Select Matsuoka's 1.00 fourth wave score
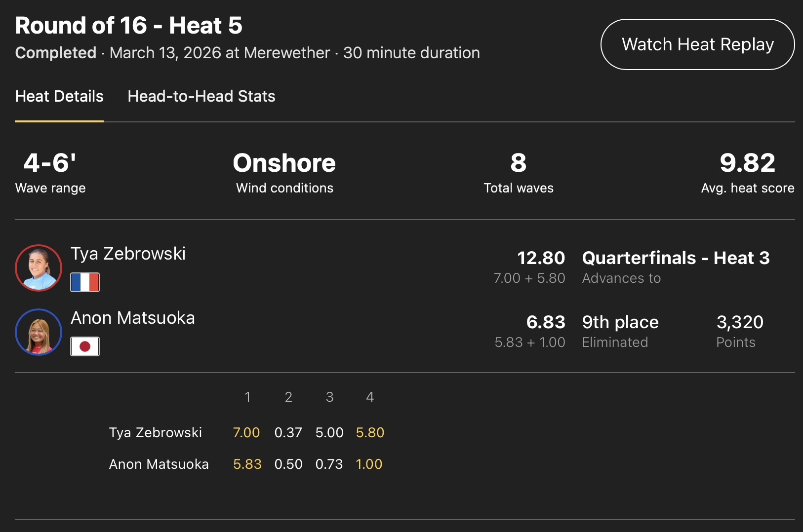803x532 pixels. (x=369, y=464)
